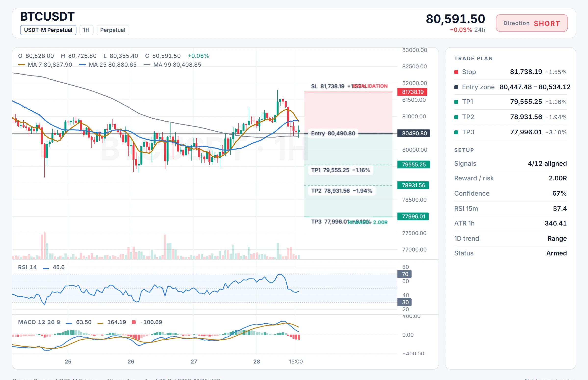
Task: Select the USDT-M Perpetual chip
Action: (x=48, y=30)
